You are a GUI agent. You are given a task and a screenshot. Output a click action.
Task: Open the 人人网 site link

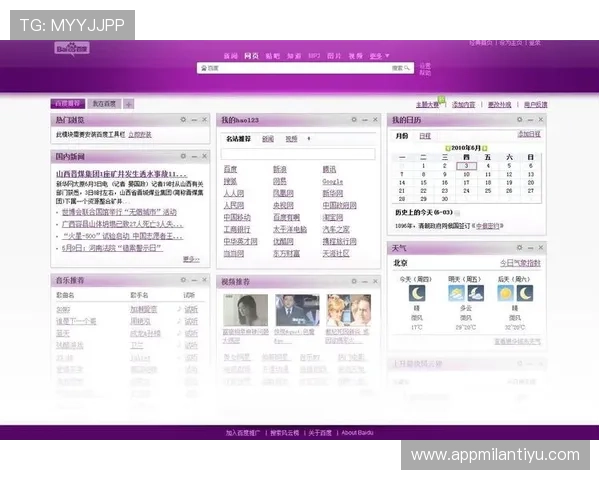(233, 193)
